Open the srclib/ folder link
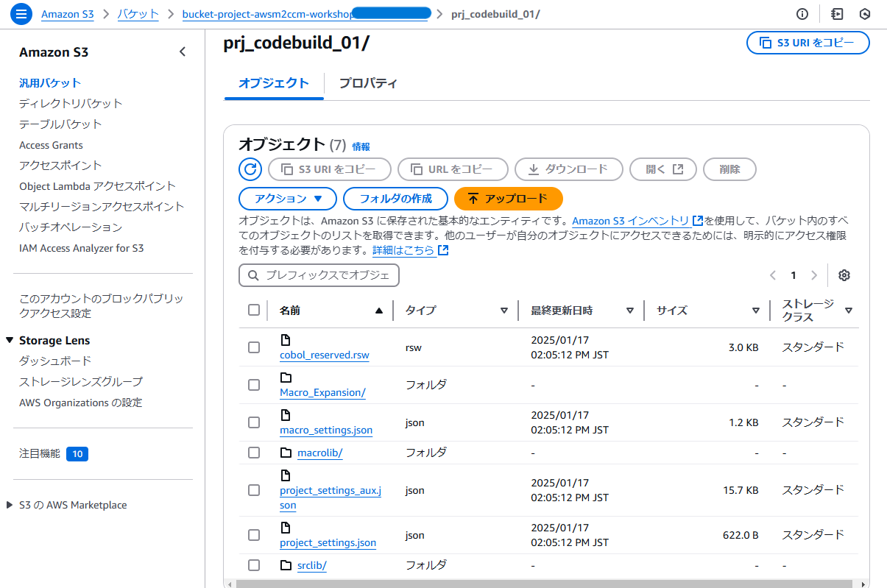This screenshot has width=887, height=588. (312, 565)
